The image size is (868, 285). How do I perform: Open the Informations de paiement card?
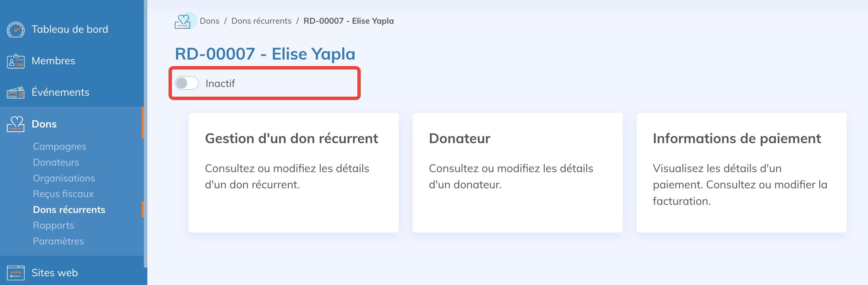click(741, 172)
